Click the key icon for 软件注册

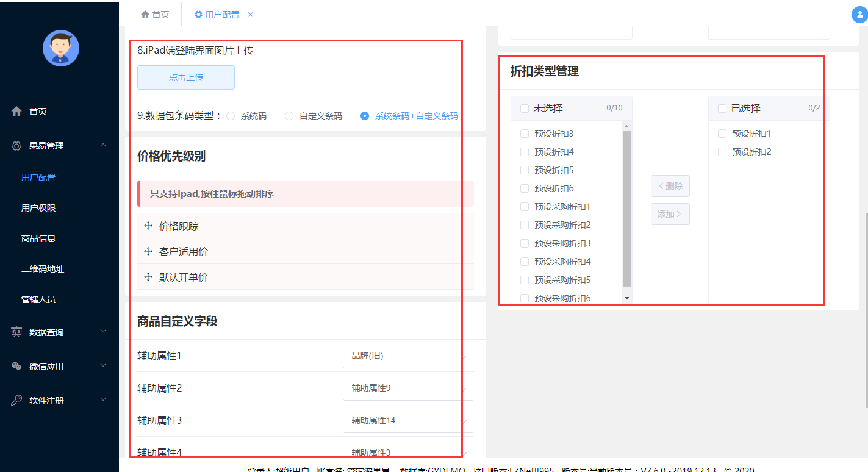(16, 401)
